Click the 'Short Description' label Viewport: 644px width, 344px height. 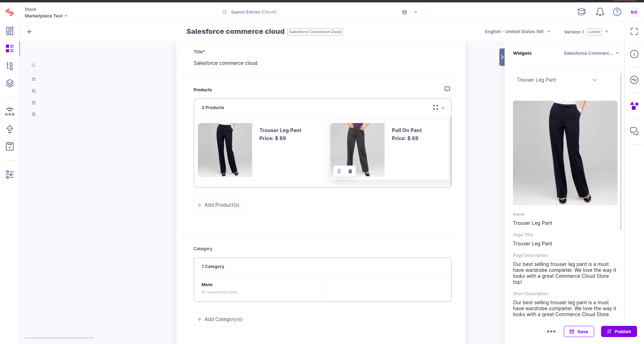531,294
